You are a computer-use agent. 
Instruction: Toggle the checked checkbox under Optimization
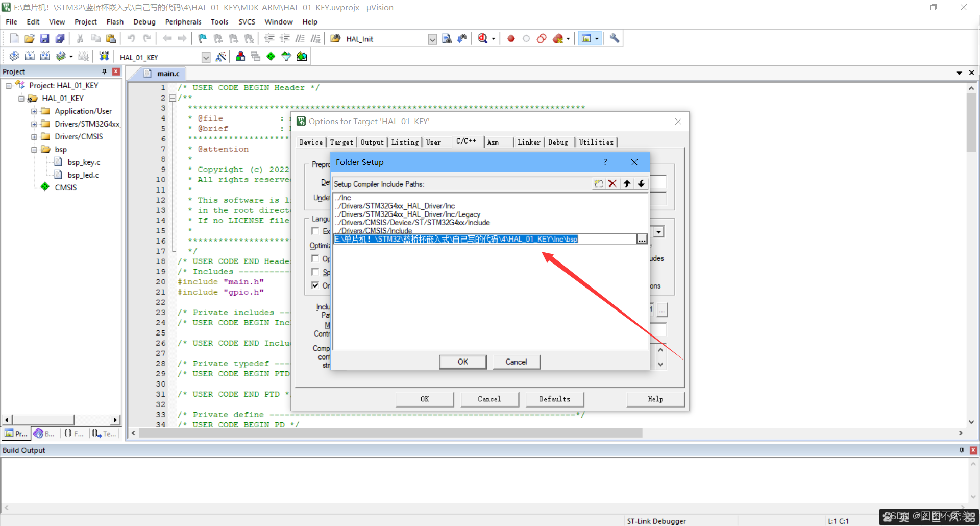click(315, 285)
